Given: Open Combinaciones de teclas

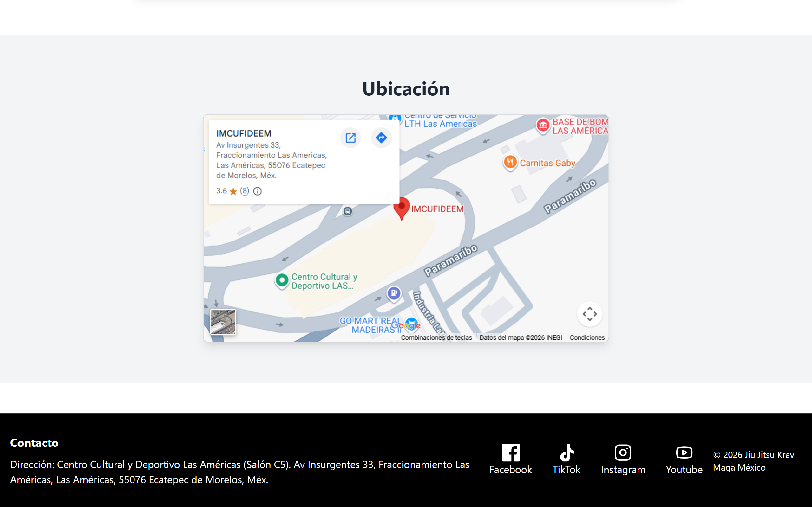Looking at the screenshot, I should (436, 338).
